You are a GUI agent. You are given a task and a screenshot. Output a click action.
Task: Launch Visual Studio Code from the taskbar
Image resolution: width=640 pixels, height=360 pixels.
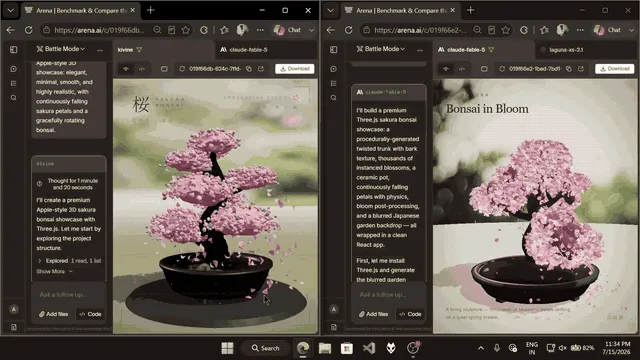(369, 348)
